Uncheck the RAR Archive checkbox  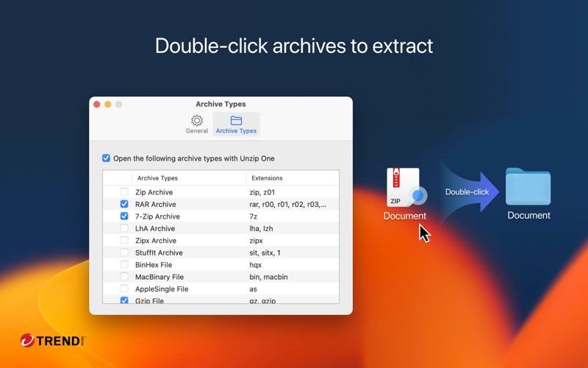pos(124,204)
